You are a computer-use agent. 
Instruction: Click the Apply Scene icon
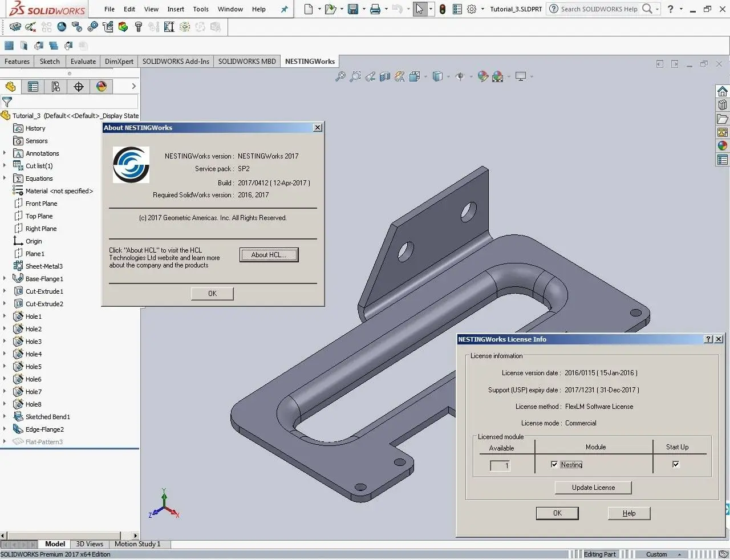497,76
